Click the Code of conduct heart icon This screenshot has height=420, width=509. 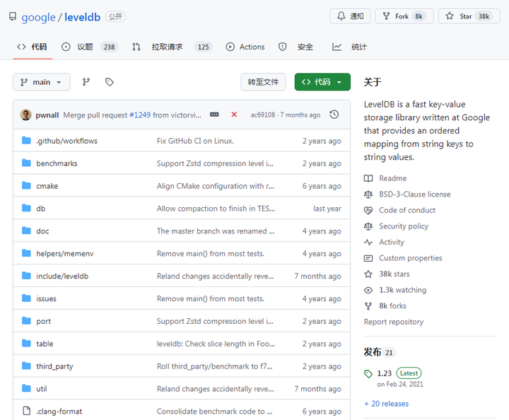coord(368,210)
